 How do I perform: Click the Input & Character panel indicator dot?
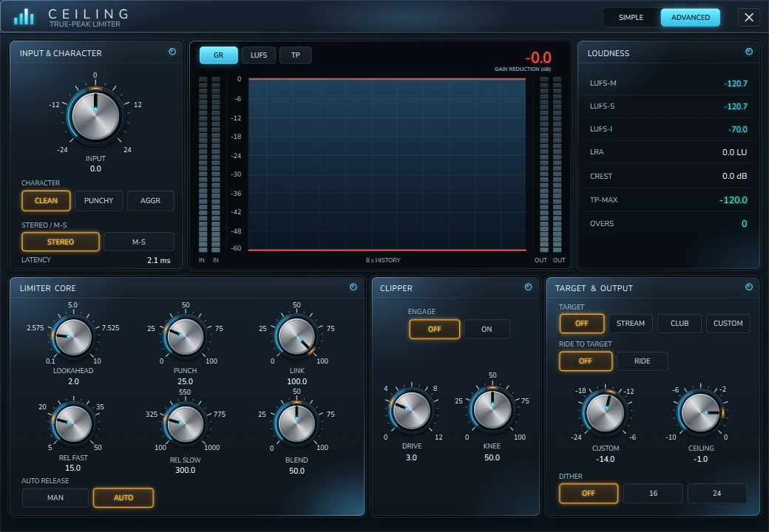pos(172,52)
